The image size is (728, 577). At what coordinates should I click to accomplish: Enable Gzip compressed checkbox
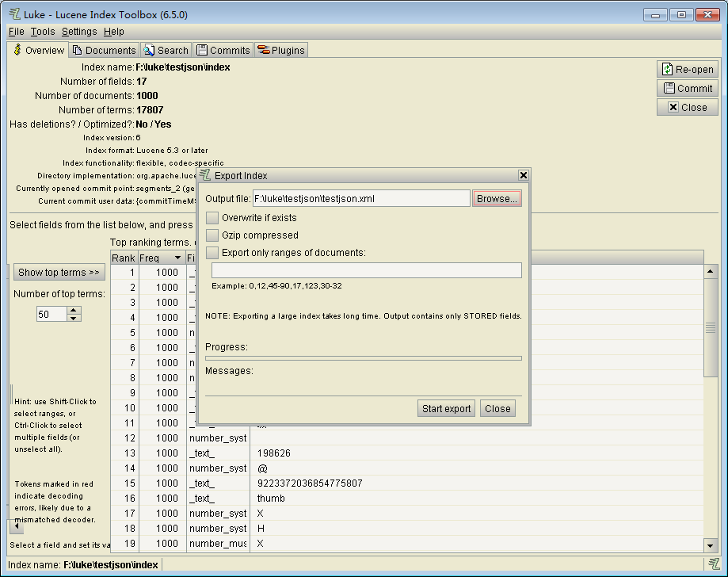[212, 235]
